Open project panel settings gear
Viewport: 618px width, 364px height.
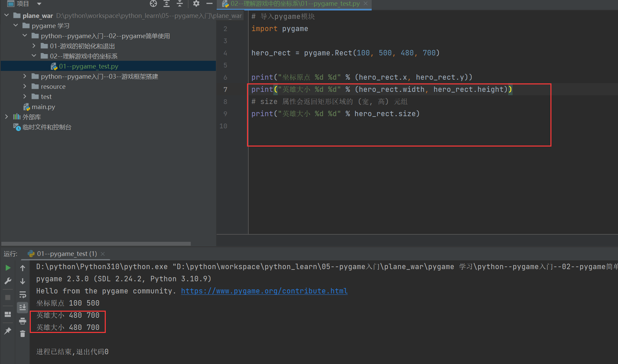[x=196, y=4]
